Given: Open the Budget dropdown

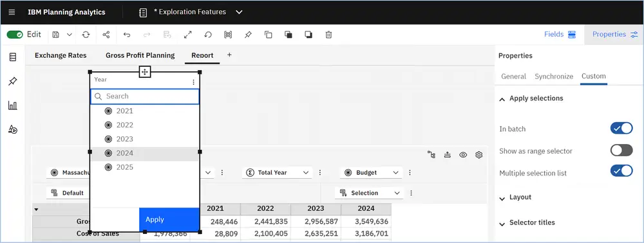Looking at the screenshot, I should (x=372, y=172).
